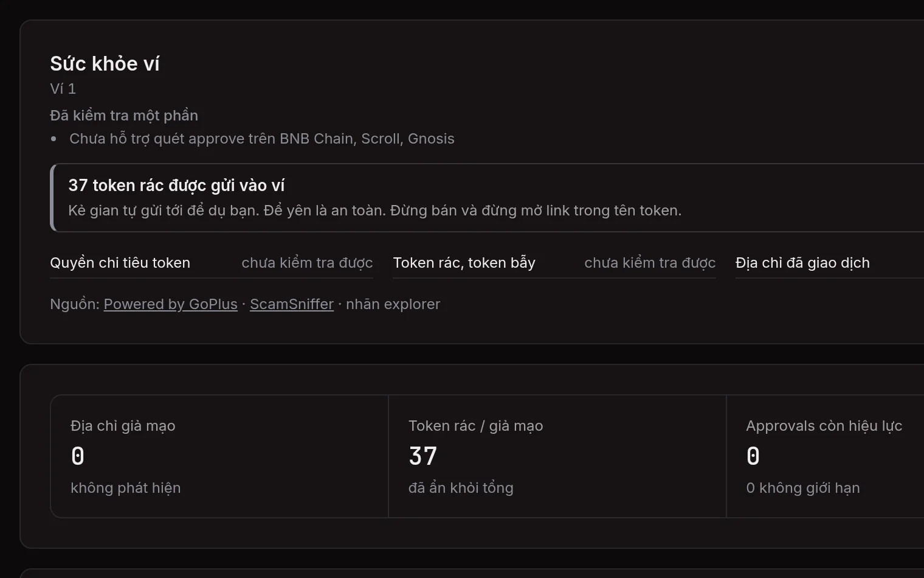Click 'chưa kiểm tra được' beside Quyền chi tiêu token

point(307,263)
